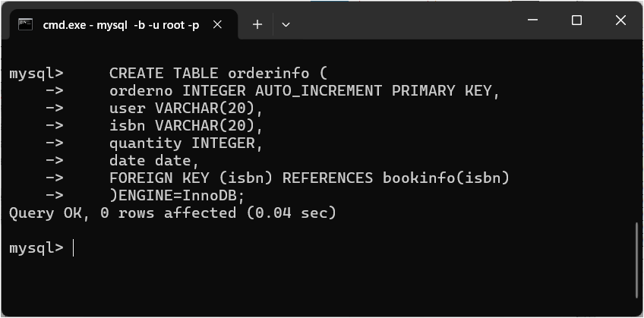Click the 'CREATE TABLE orderinfo (' line
The width and height of the screenshot is (644, 318).
tap(218, 74)
